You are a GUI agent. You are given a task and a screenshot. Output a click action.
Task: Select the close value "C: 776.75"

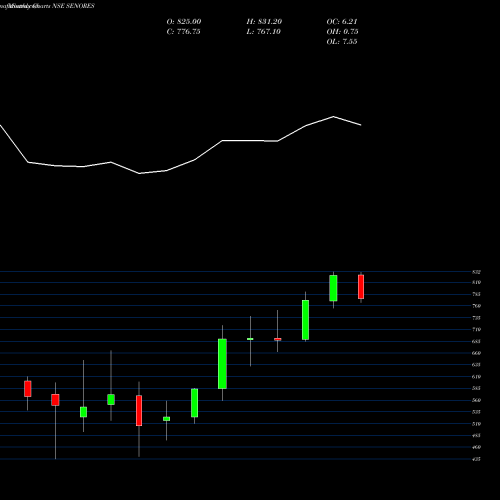pos(183,32)
